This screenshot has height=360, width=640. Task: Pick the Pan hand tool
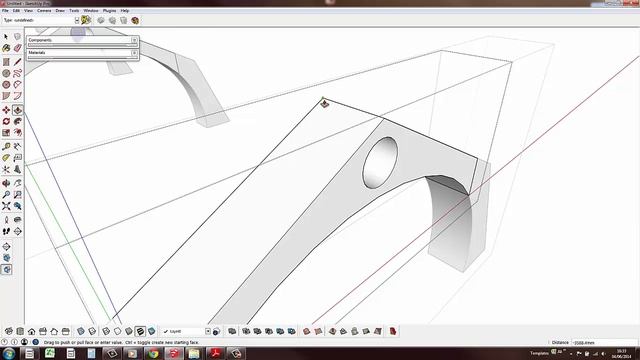(x=18, y=183)
